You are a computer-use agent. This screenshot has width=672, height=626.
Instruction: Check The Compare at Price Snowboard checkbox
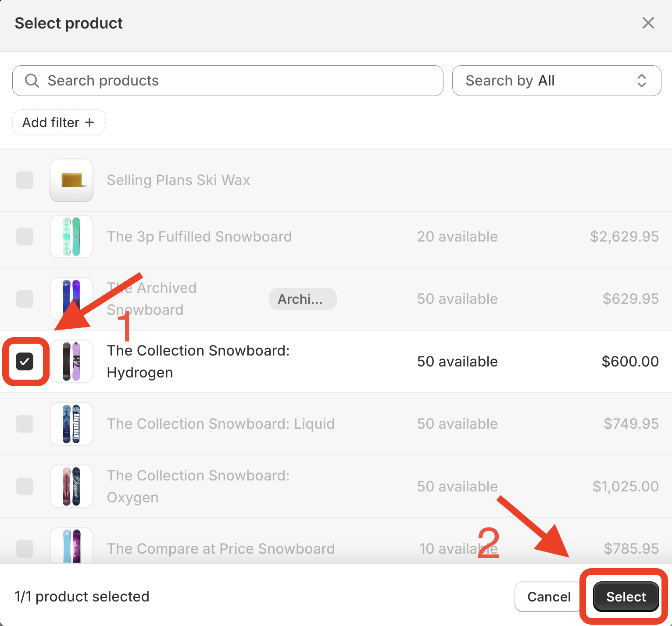pos(25,549)
